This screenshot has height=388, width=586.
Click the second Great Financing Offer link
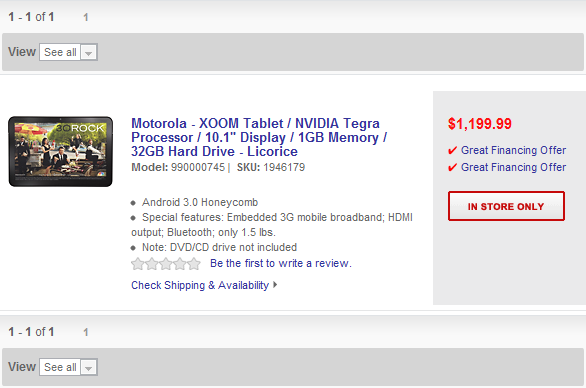tap(513, 167)
